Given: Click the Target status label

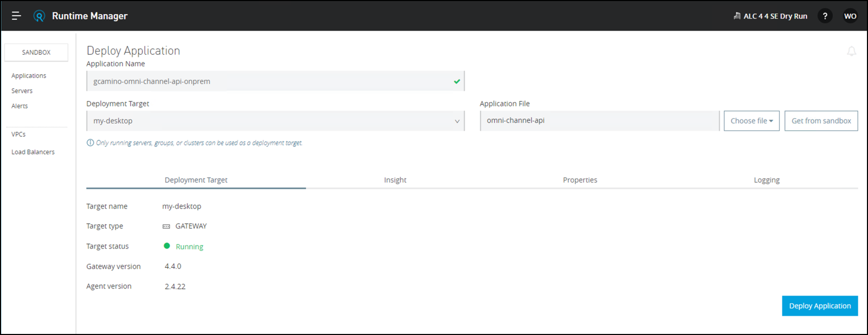Looking at the screenshot, I should (x=107, y=247).
